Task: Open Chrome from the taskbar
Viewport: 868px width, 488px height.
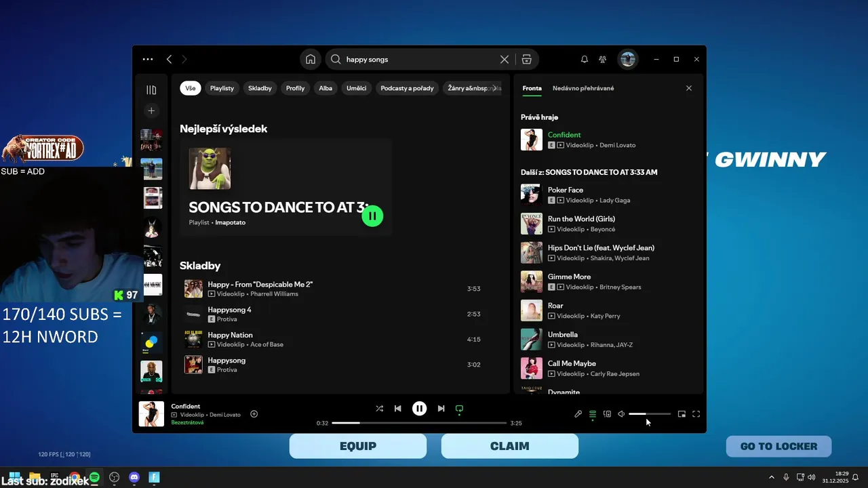Action: pos(74,477)
